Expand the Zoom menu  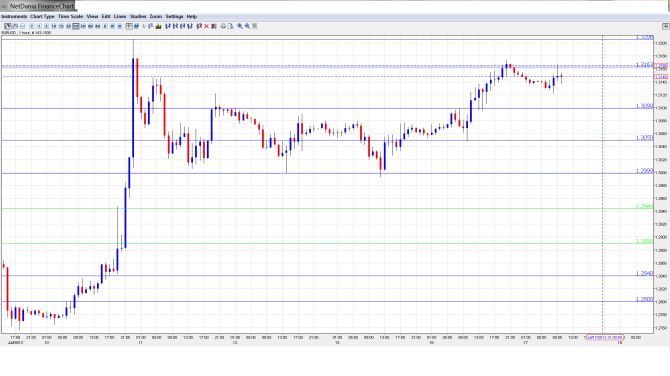click(x=156, y=17)
